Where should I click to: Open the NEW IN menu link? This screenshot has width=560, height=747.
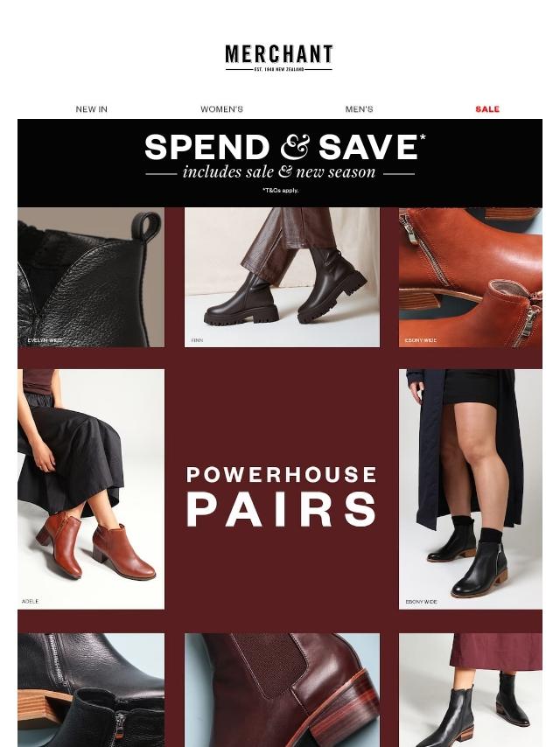[92, 109]
